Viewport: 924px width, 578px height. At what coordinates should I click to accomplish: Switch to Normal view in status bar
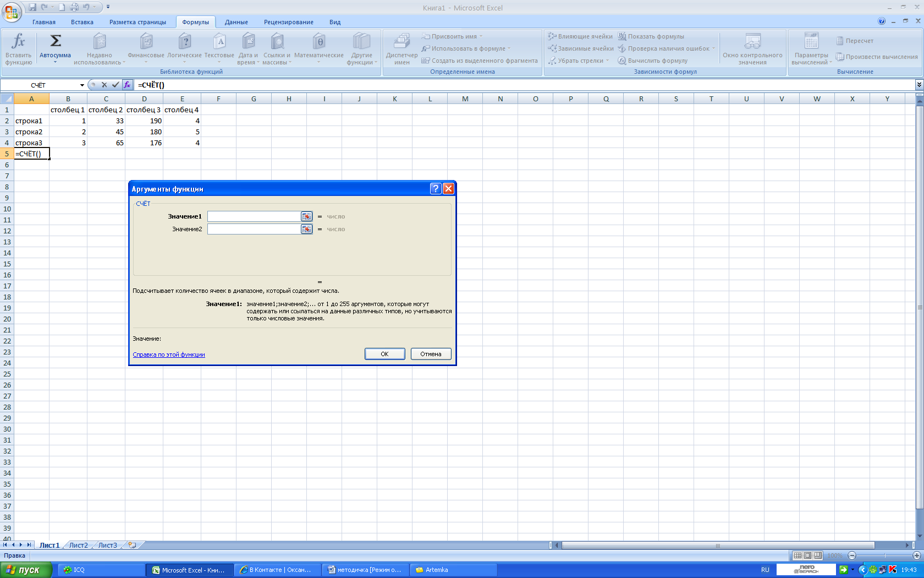(798, 555)
